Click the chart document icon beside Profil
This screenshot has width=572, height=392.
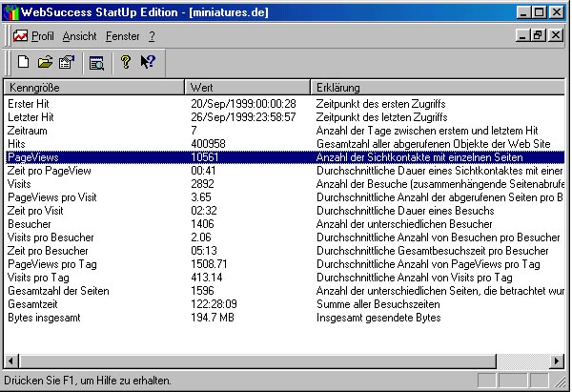coord(20,36)
